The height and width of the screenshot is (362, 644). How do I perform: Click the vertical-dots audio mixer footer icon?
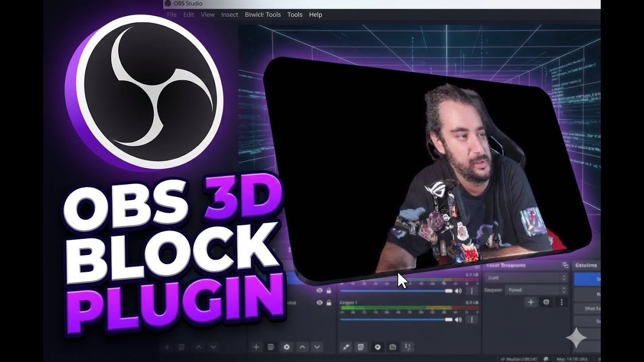point(409,347)
